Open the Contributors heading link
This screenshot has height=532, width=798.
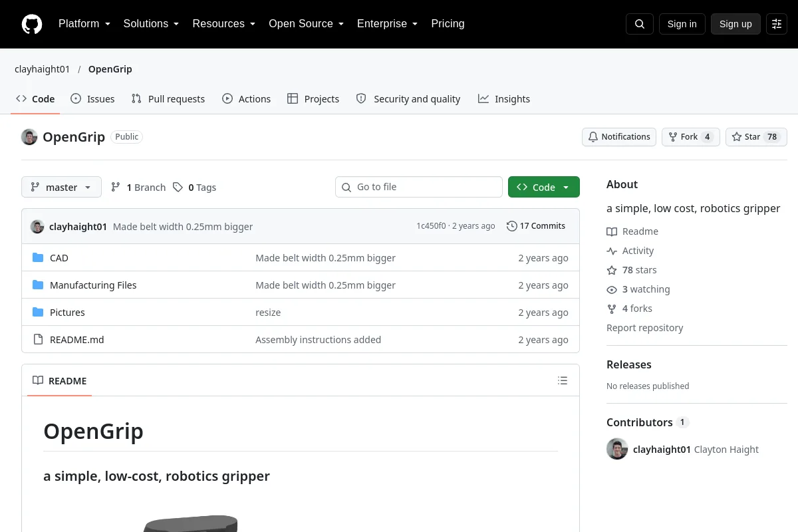pyautogui.click(x=648, y=422)
